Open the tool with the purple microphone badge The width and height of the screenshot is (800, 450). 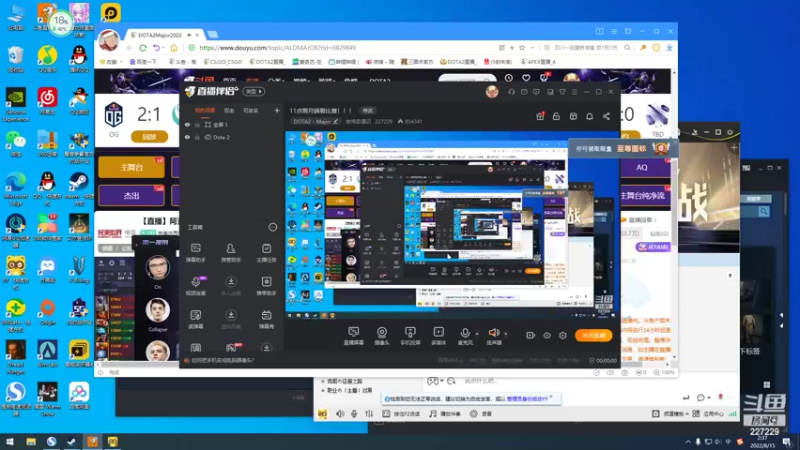196,286
